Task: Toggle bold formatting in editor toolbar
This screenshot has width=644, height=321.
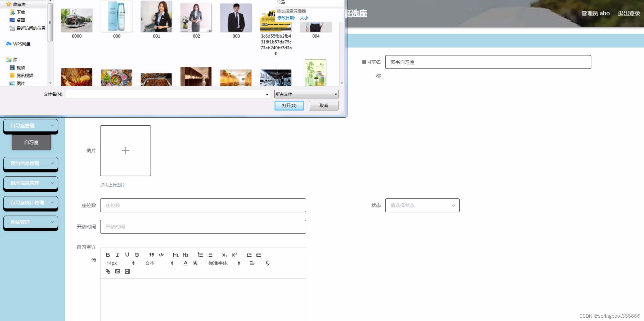Action: tap(108, 255)
